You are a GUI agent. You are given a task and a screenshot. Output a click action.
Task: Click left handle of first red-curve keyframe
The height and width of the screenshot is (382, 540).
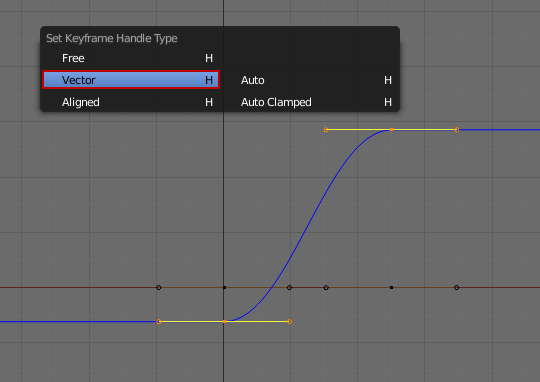[x=159, y=287]
